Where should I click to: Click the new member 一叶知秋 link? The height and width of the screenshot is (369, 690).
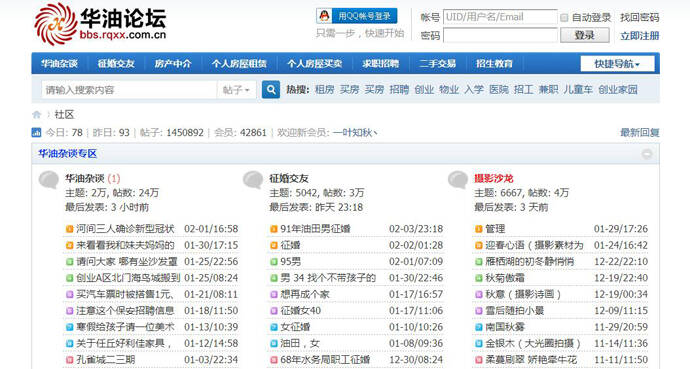tap(355, 132)
